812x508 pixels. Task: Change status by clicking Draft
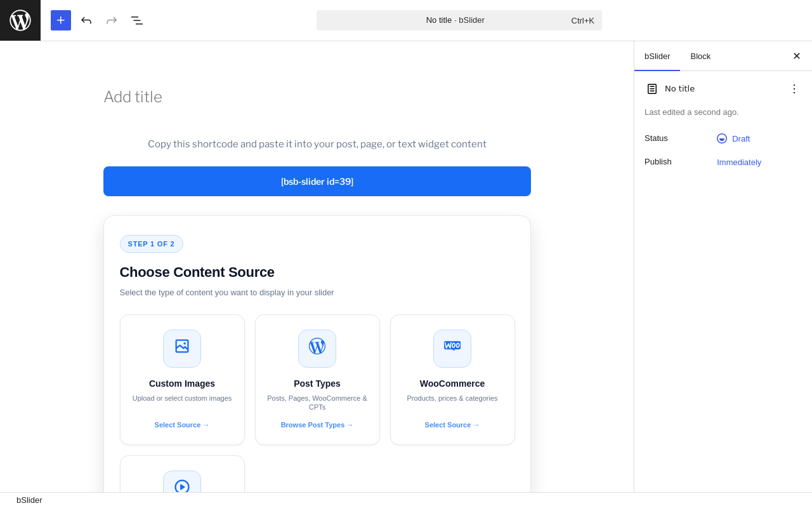(741, 138)
